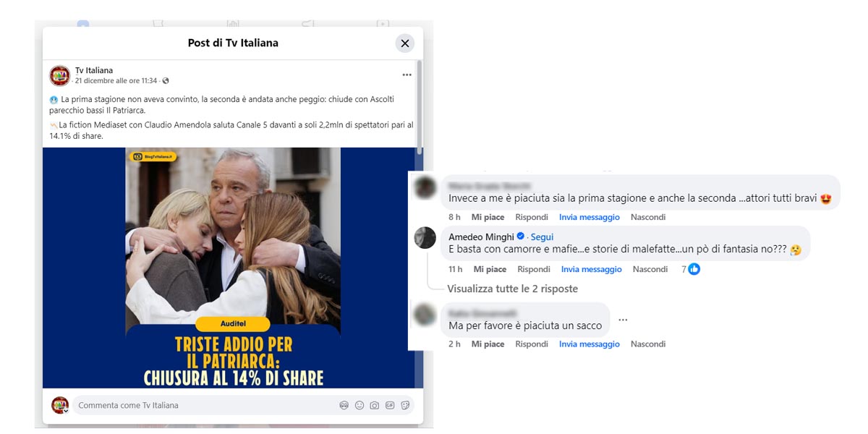Click the blue emoji starting the post text
This screenshot has width=868, height=434.
[x=54, y=99]
